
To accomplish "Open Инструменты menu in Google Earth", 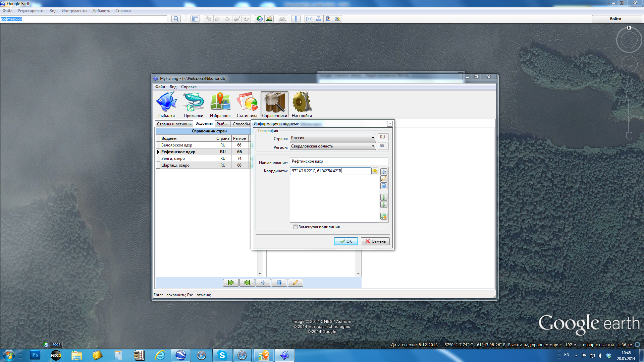I will point(74,11).
